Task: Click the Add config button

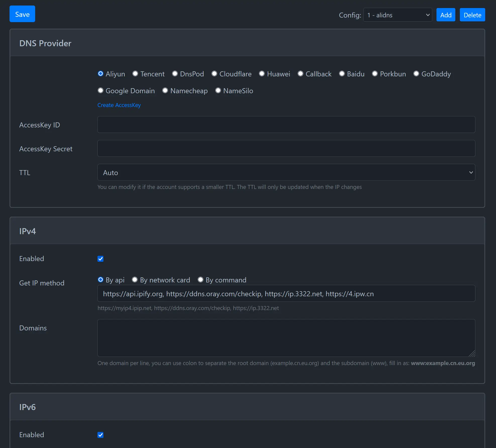Action: pyautogui.click(x=446, y=15)
